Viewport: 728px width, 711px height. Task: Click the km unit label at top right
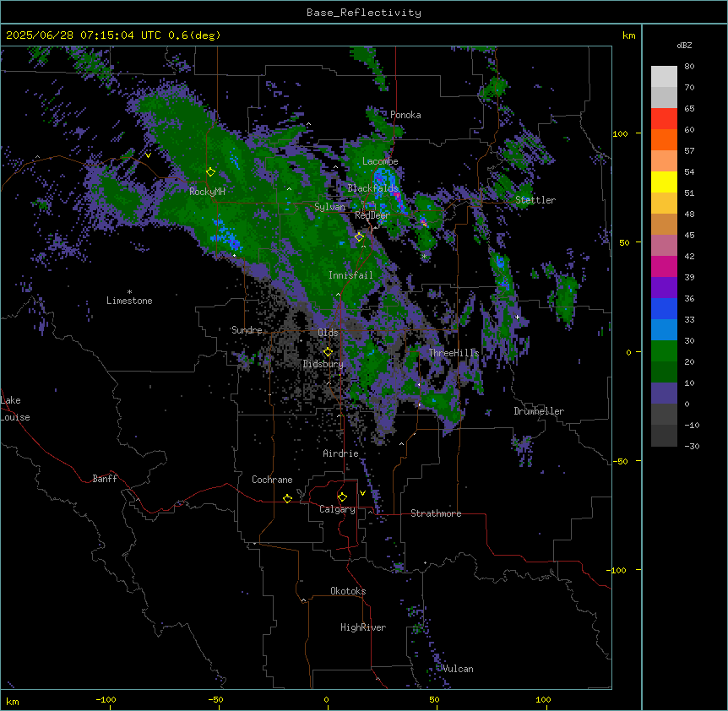[x=628, y=35]
